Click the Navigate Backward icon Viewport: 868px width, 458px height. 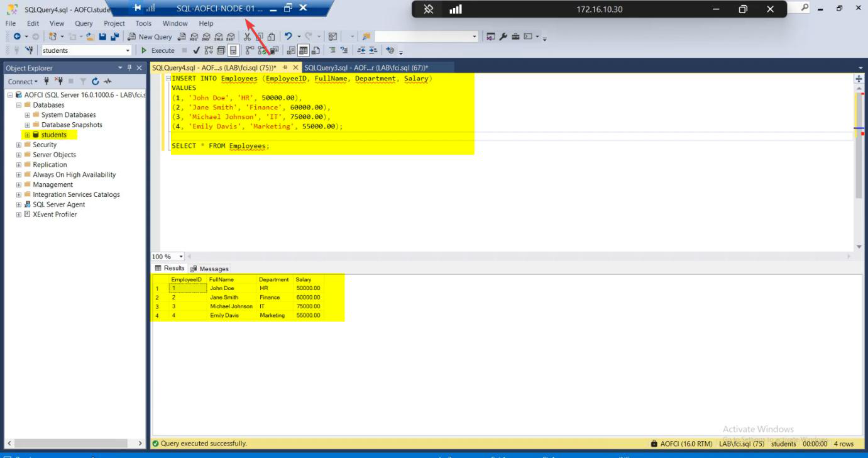(17, 36)
